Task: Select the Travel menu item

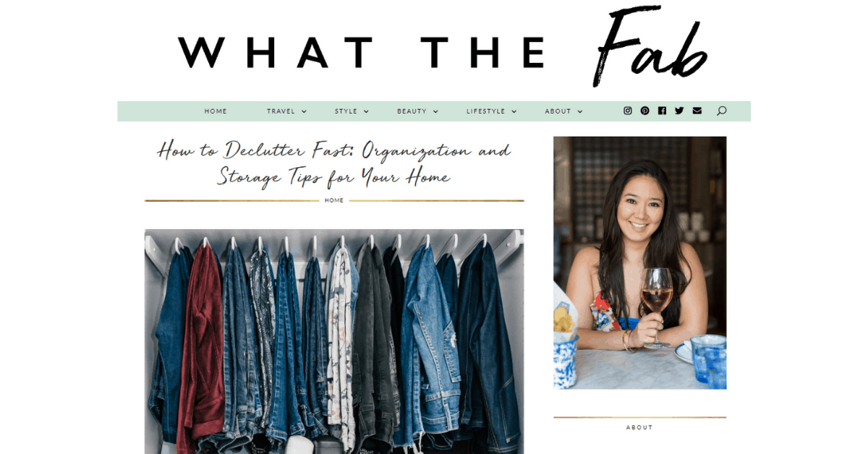Action: [281, 111]
